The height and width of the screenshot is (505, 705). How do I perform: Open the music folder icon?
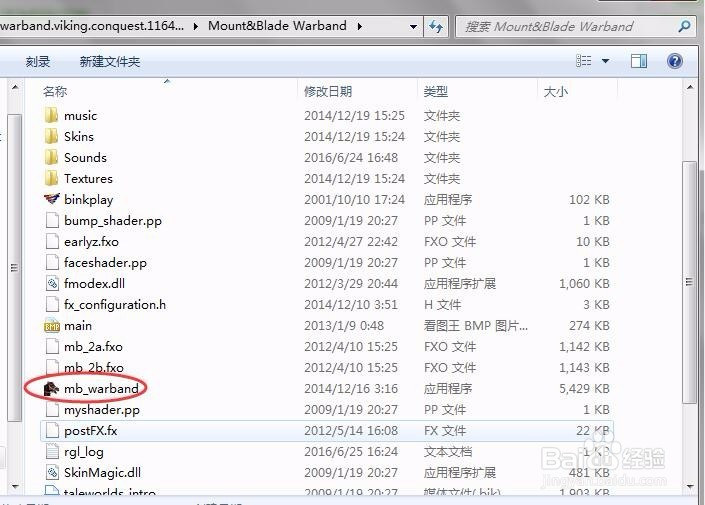(x=52, y=116)
